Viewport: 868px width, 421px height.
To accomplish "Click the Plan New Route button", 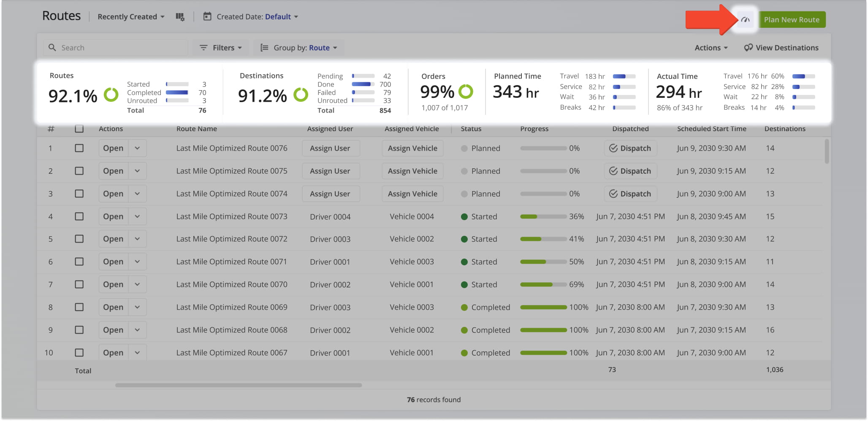I will pos(792,19).
